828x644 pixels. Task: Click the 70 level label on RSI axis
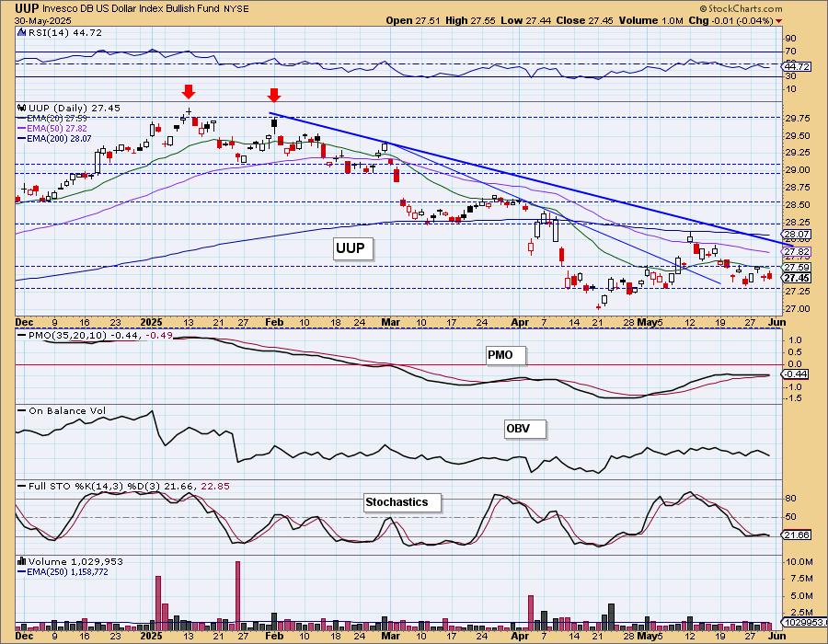click(x=790, y=52)
